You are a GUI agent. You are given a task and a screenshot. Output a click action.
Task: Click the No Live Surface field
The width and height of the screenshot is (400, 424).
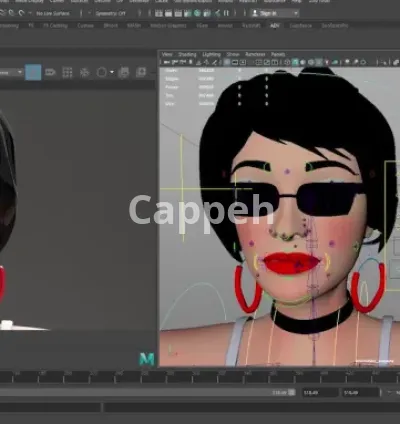53,13
